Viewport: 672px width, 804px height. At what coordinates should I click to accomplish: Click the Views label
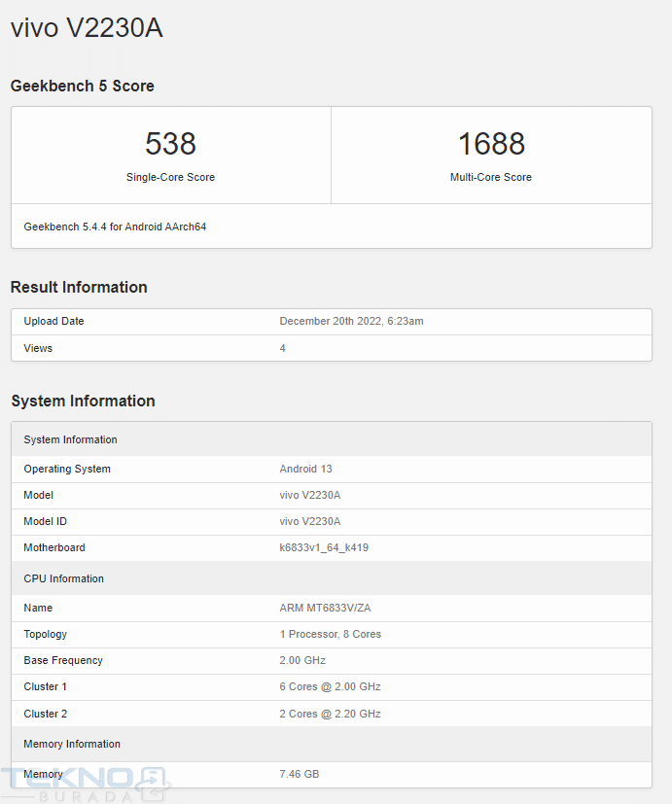coord(38,348)
